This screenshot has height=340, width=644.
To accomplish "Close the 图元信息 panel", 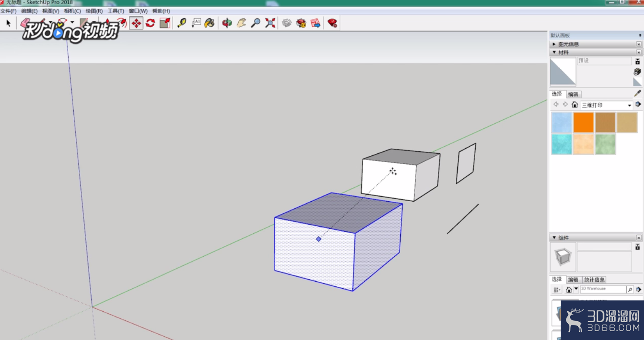I will 639,44.
